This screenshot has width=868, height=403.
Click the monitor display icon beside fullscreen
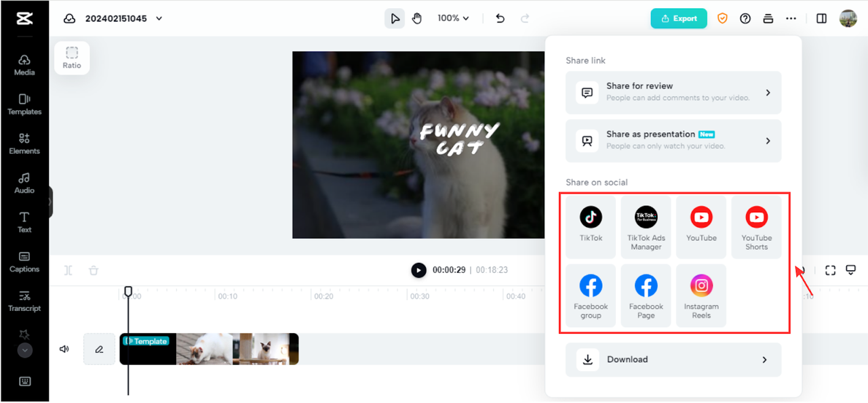pyautogui.click(x=851, y=270)
